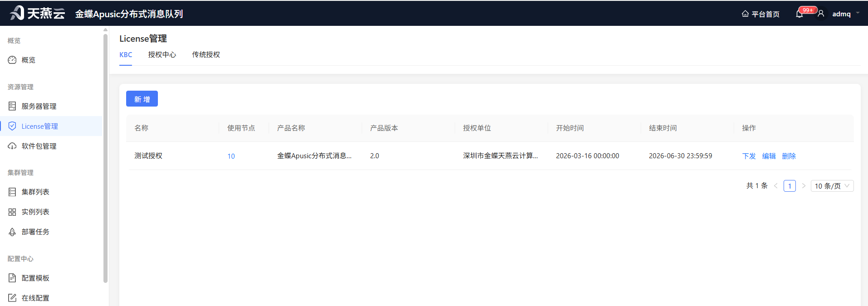Go to 平台首页 link
Viewport: 868px width, 306px height.
tap(760, 14)
